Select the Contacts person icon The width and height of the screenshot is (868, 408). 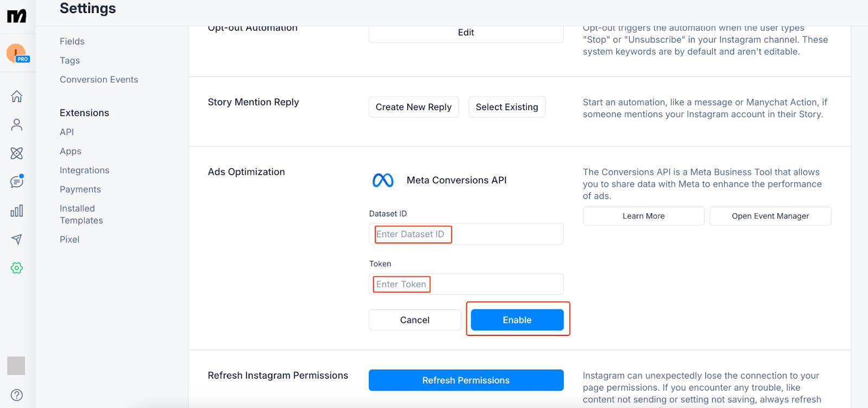16,124
